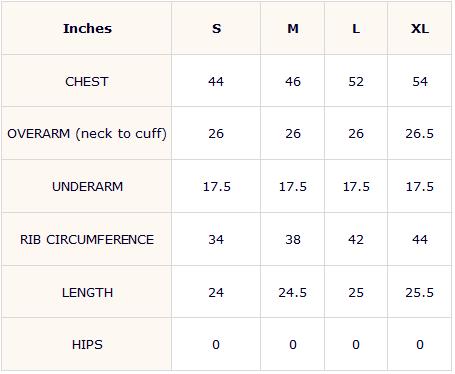The width and height of the screenshot is (455, 374).
Task: Click the OVERARM (neck to cuff) label
Action: (x=87, y=134)
